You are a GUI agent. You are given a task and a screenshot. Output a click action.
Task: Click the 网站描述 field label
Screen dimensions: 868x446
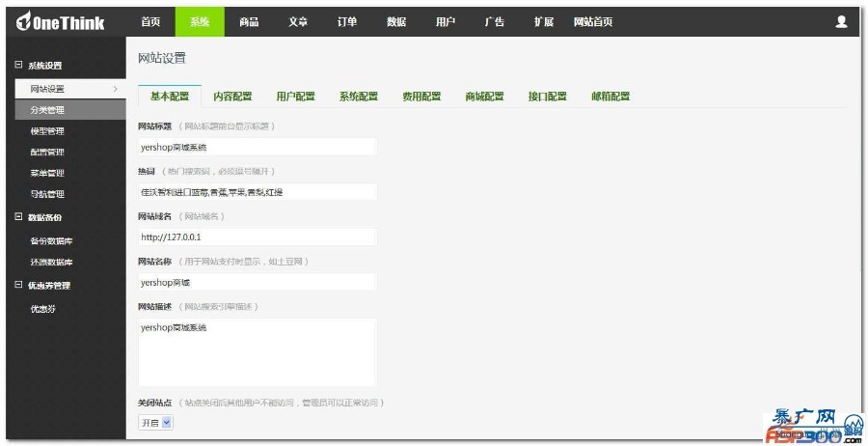[x=155, y=306]
